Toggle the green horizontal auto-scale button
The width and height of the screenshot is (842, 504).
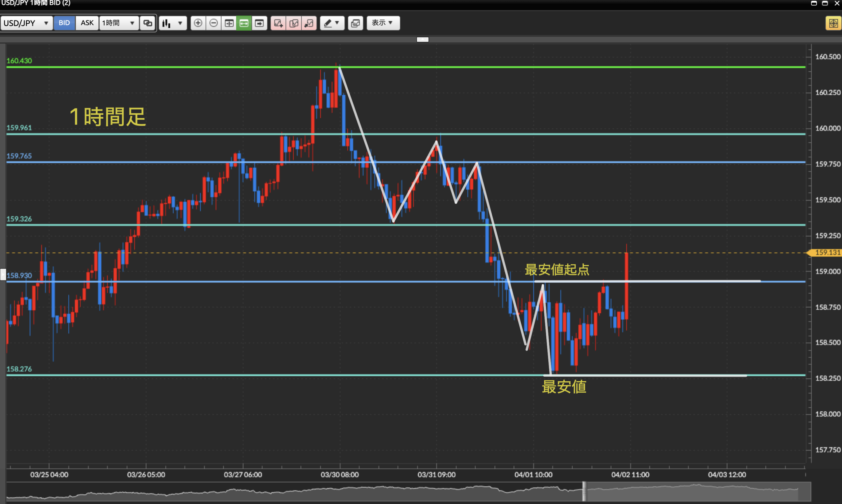point(244,23)
